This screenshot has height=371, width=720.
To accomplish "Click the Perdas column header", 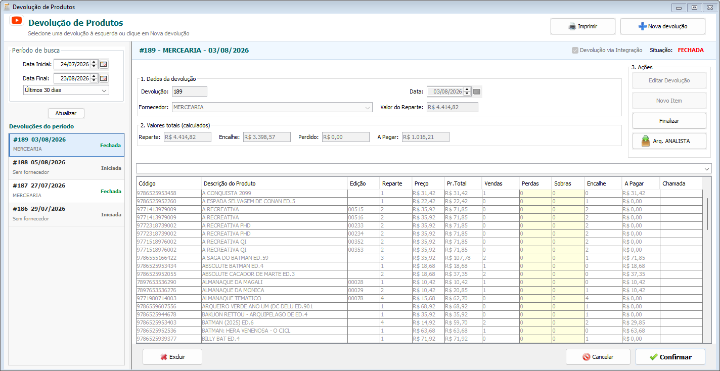I will click(x=534, y=183).
